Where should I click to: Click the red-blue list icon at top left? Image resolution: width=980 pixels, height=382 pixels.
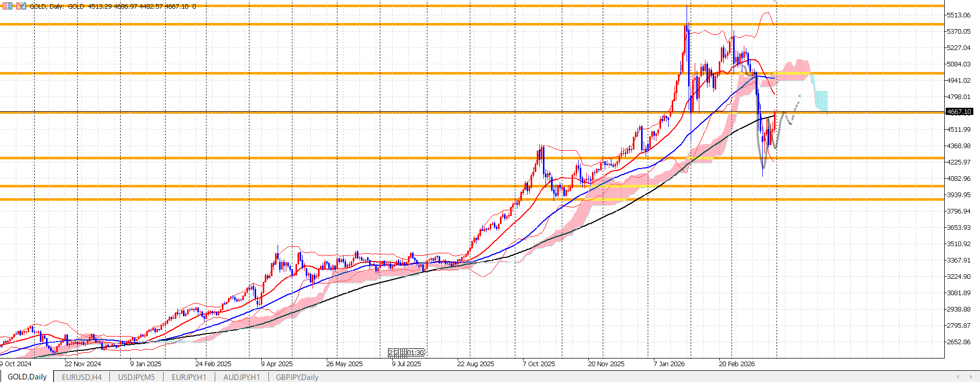7,6
